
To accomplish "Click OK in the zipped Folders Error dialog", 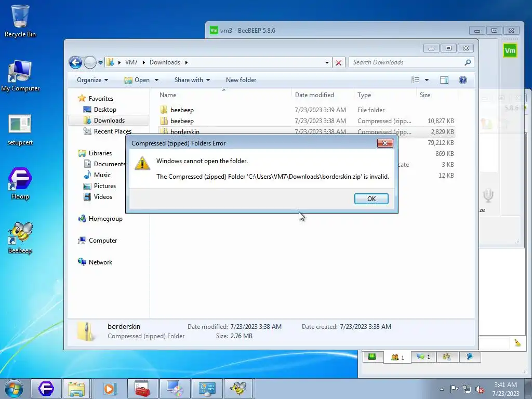I will [371, 199].
